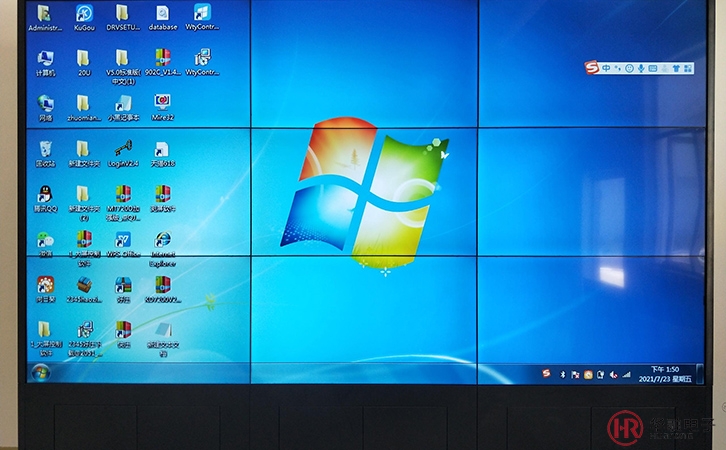Launch WtyContr shortcut with Windows logo
This screenshot has width=726, height=450.
[202, 18]
